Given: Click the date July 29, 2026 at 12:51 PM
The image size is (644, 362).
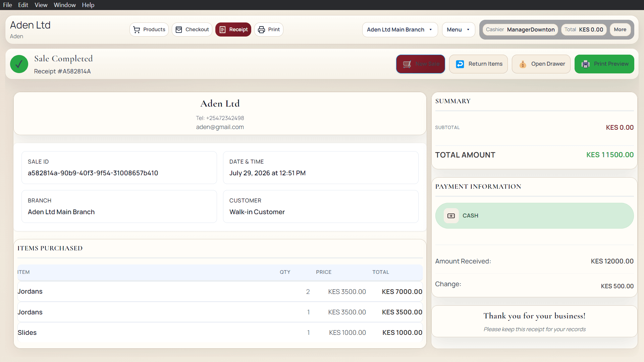Looking at the screenshot, I should point(267,173).
